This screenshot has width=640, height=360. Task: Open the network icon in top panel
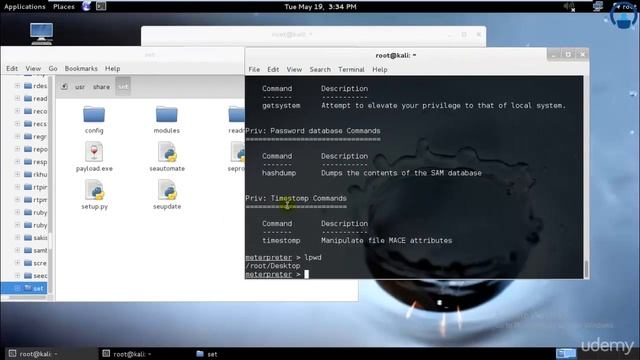point(598,7)
